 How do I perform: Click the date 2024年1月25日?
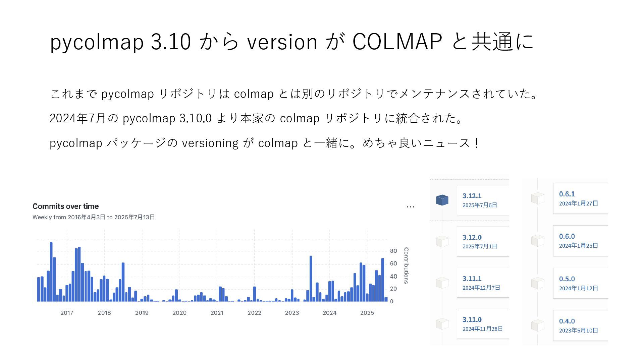point(578,246)
